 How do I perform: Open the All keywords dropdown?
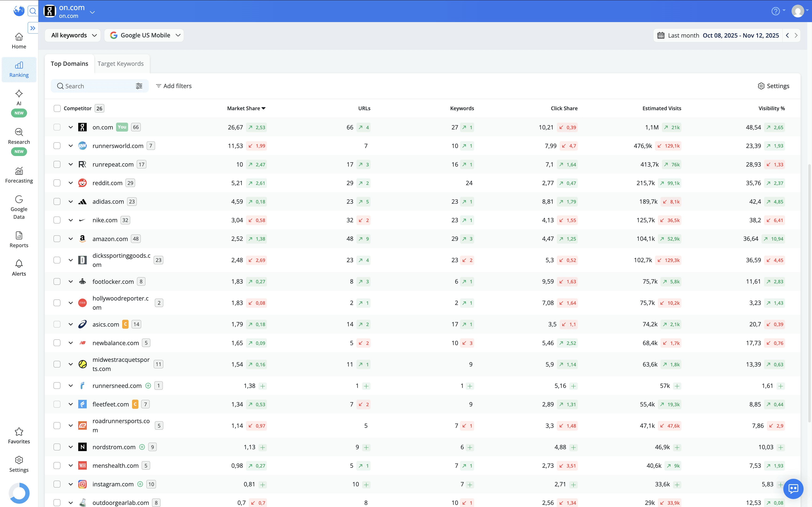[x=73, y=35]
